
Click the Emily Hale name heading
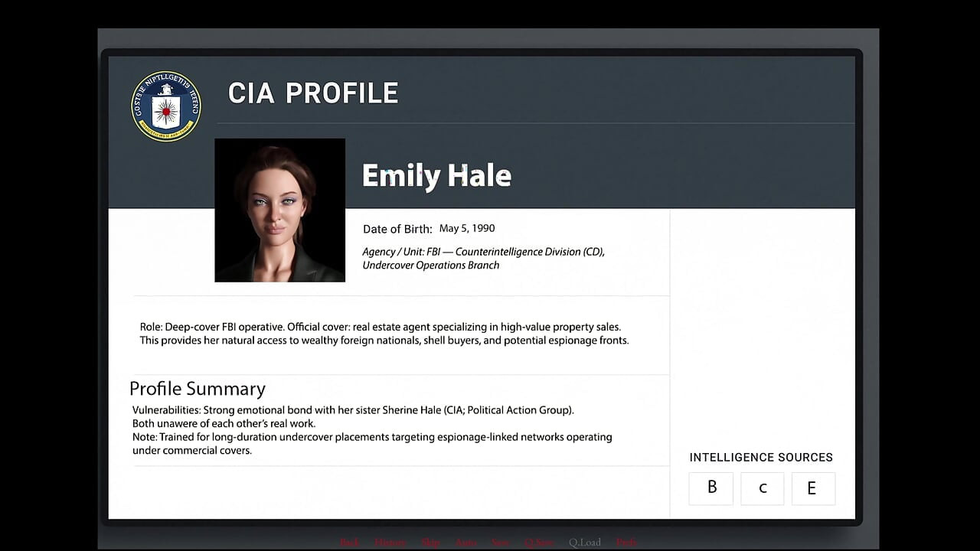pyautogui.click(x=436, y=175)
